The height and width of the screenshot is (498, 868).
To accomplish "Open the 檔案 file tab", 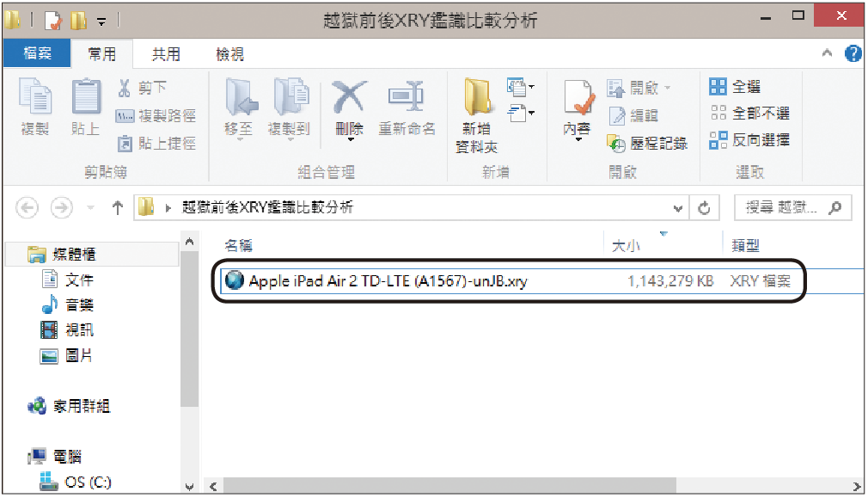I will 38,53.
